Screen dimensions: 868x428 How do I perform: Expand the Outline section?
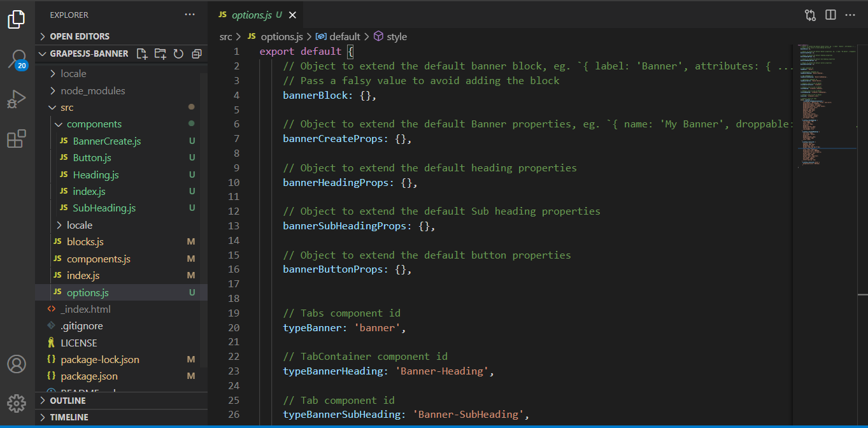pos(121,401)
